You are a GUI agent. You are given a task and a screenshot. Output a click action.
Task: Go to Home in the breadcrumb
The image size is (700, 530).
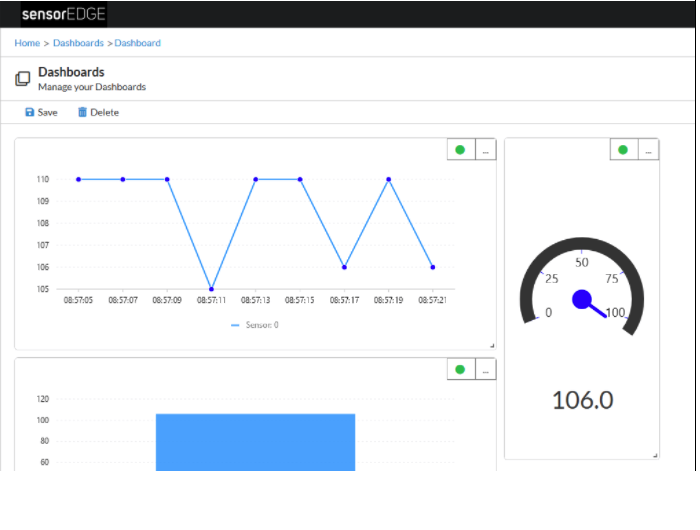point(27,43)
